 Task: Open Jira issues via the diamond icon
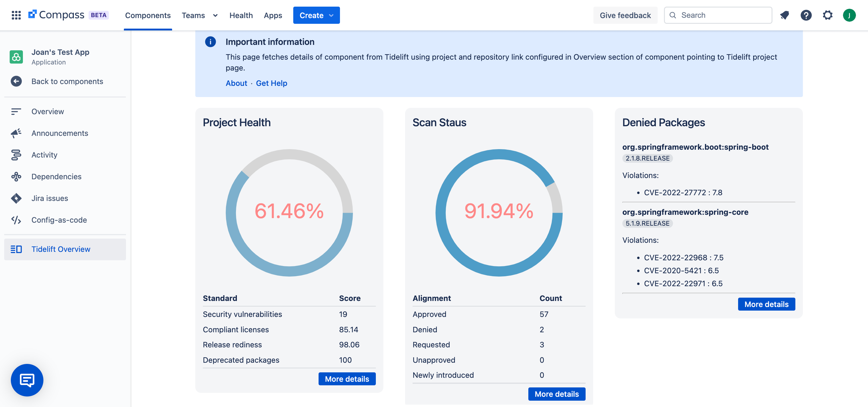point(16,198)
